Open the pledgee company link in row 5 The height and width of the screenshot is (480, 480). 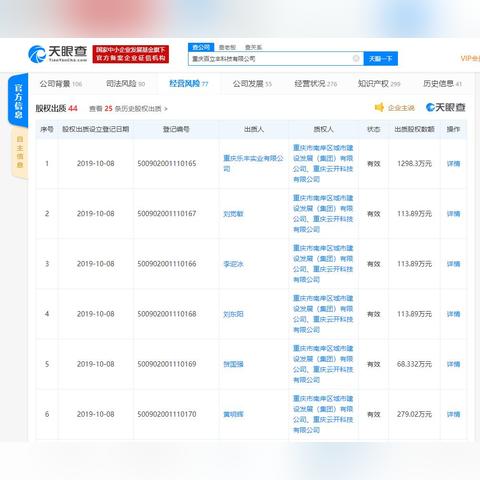pos(323,364)
